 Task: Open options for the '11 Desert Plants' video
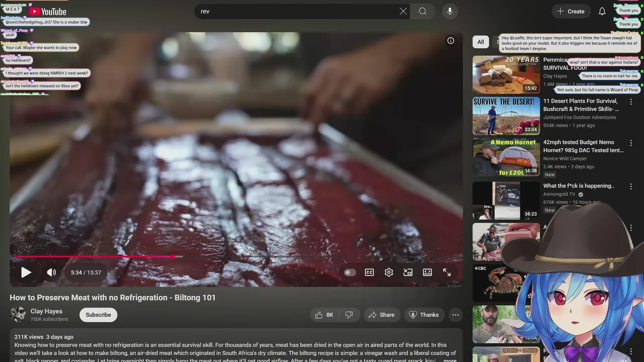631,102
